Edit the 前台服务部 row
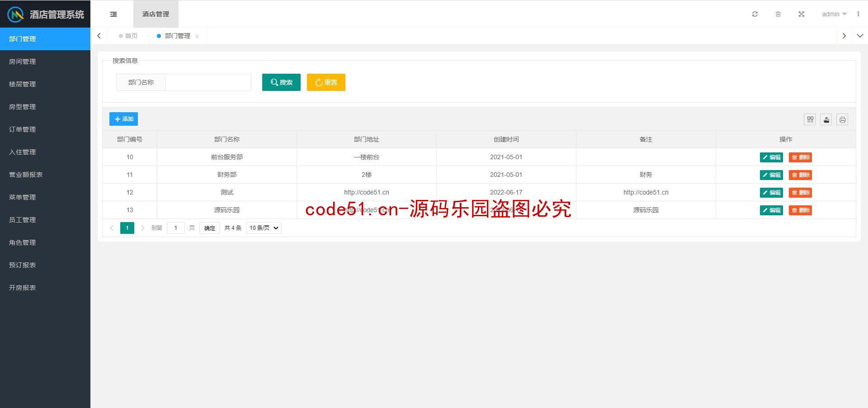The width and height of the screenshot is (868, 408). pos(771,157)
